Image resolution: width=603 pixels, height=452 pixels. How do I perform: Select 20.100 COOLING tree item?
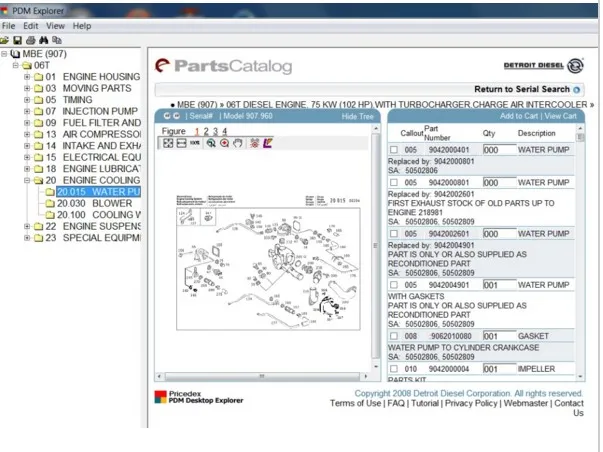pyautogui.click(x=99, y=215)
